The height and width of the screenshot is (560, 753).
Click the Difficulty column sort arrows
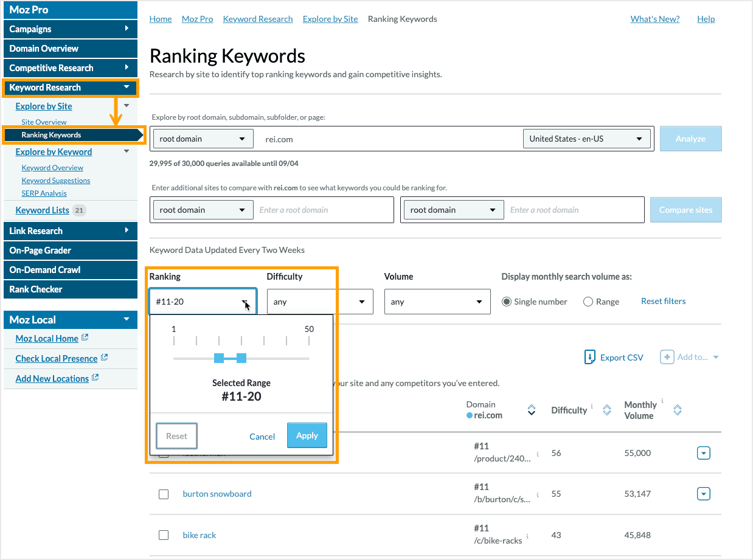606,410
